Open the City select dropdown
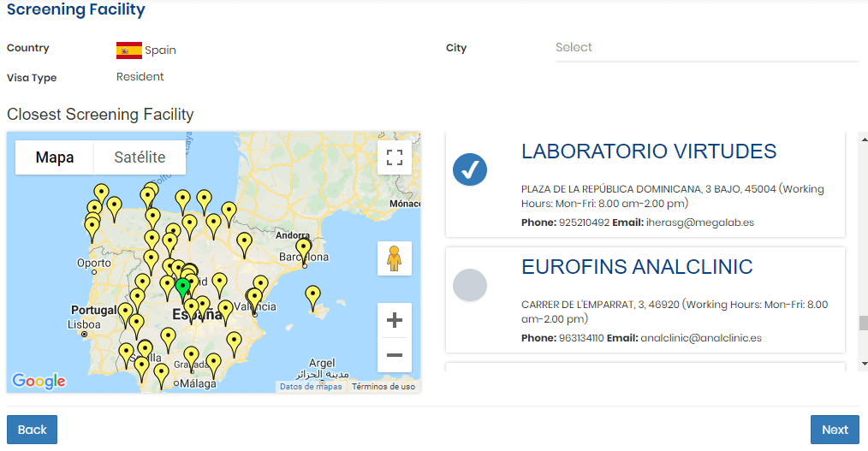This screenshot has height=451, width=868. (706, 48)
